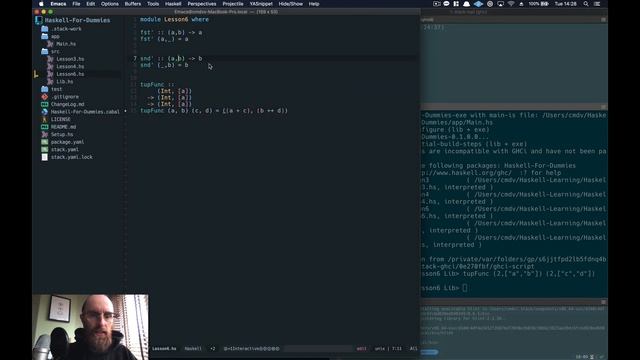Click the YAML icon beside package.yaml
This screenshot has height=360, width=640.
[x=44, y=142]
